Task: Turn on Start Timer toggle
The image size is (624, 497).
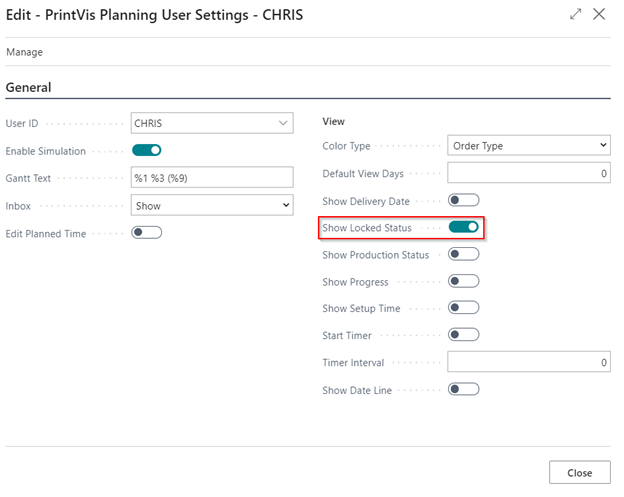Action: click(x=464, y=335)
